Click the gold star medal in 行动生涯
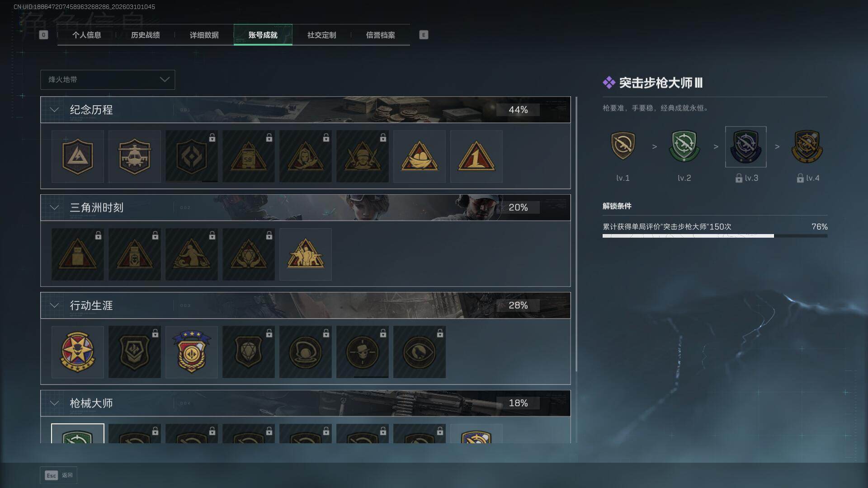Screen dimensions: 868x488 [77, 352]
